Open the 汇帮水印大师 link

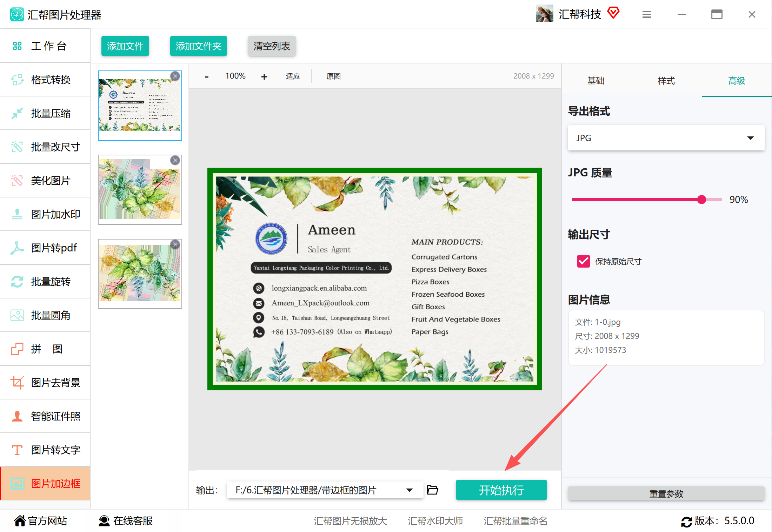pos(435,521)
